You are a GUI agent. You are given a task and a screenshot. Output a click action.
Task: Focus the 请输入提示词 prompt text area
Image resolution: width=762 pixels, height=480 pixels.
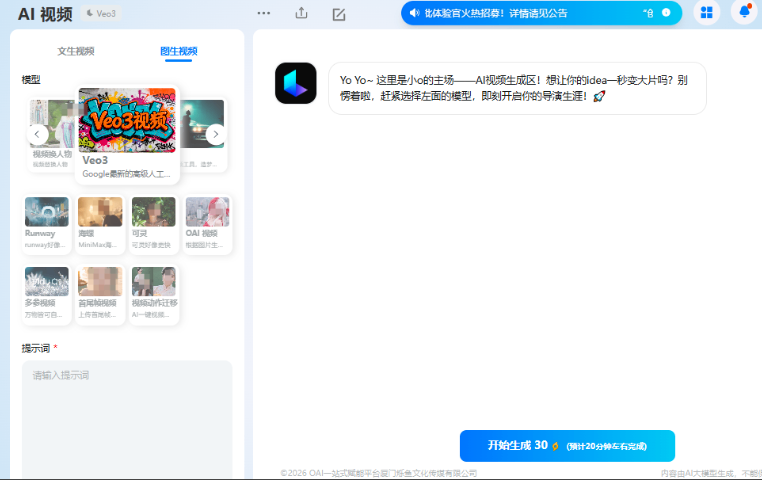pyautogui.click(x=127, y=419)
